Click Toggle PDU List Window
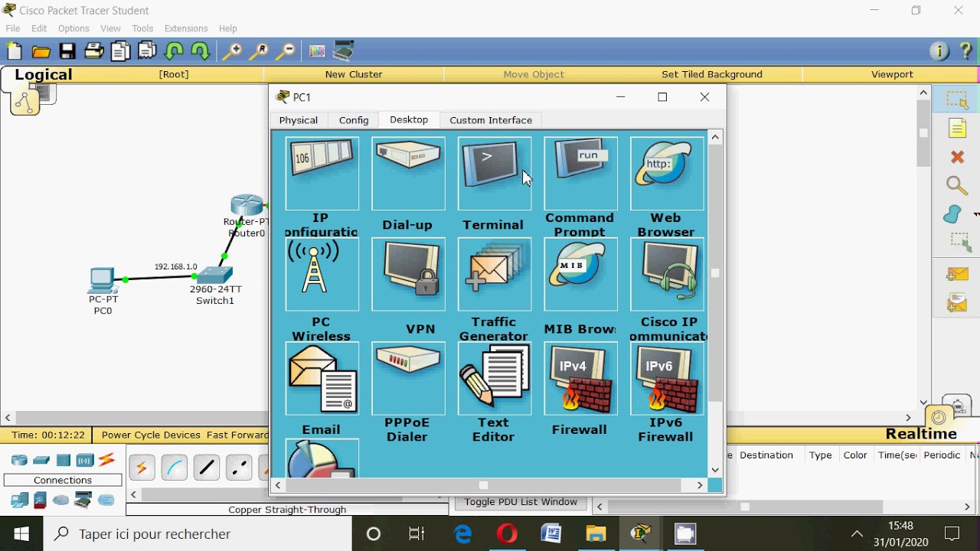This screenshot has width=980, height=551. (521, 502)
